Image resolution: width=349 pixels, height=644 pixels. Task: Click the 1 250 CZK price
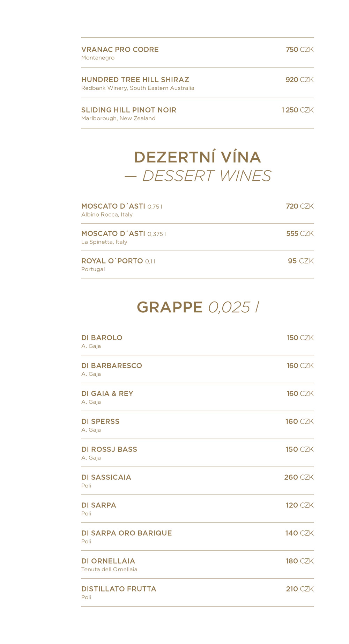pyautogui.click(x=298, y=110)
